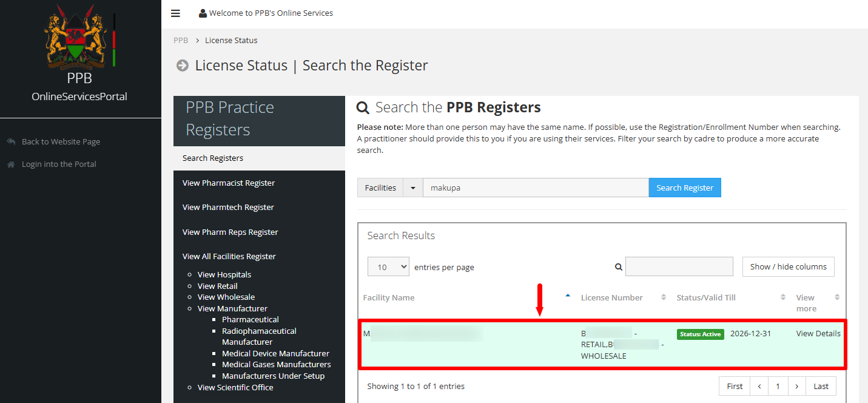Open View Retail link
This screenshot has width=868, height=403.
tap(218, 286)
